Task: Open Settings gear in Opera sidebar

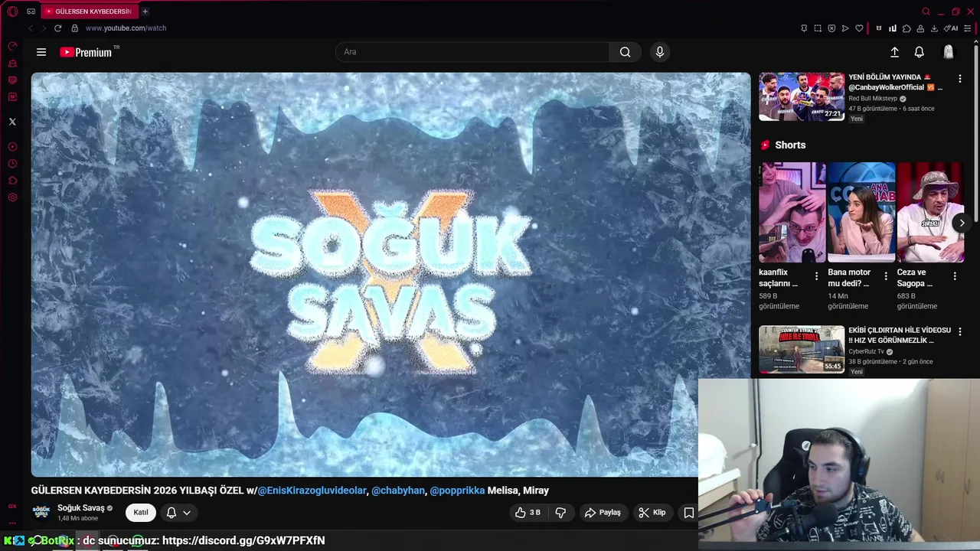Action: point(12,197)
